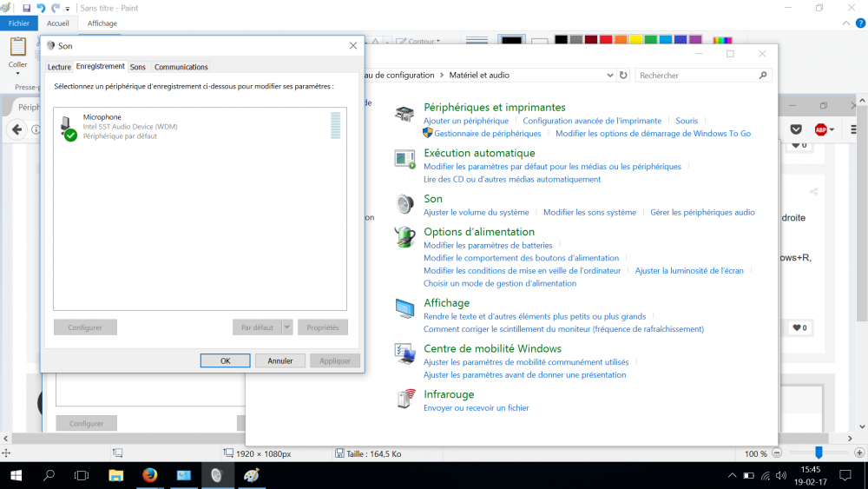This screenshot has height=489, width=868.
Task: Open the address bar history dropdown arrow
Action: [x=610, y=76]
